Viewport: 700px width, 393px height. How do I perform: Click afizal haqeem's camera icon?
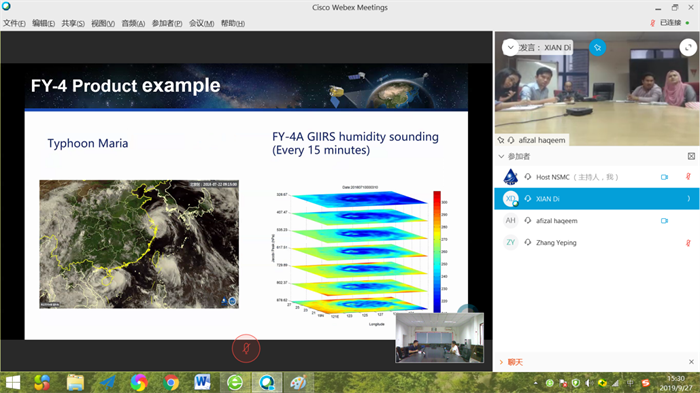click(x=664, y=221)
